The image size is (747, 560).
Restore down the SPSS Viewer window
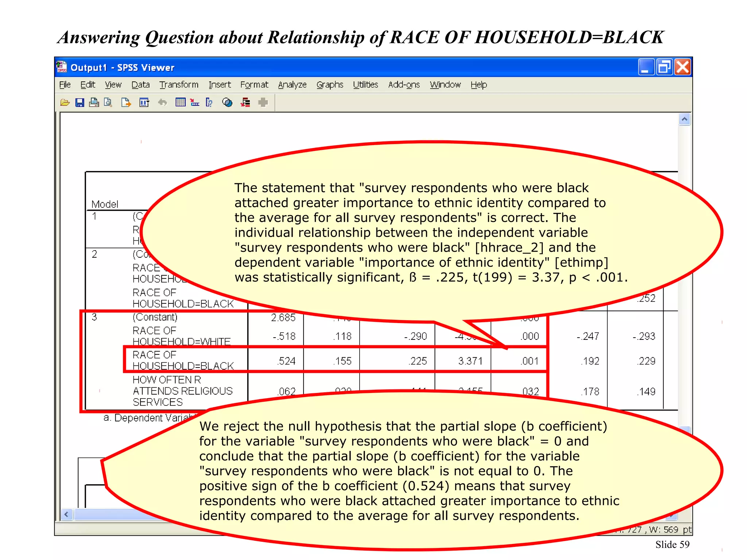pos(664,67)
